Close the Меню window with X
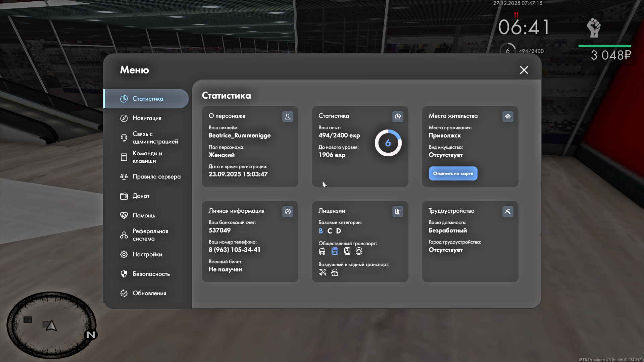 (524, 70)
